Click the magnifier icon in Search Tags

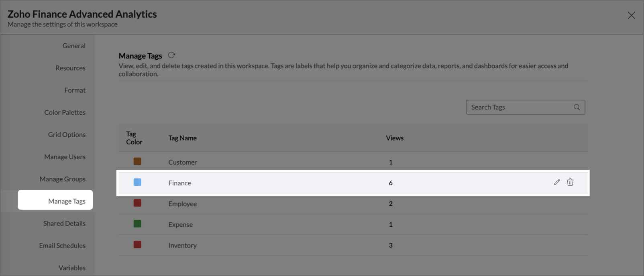tap(577, 107)
